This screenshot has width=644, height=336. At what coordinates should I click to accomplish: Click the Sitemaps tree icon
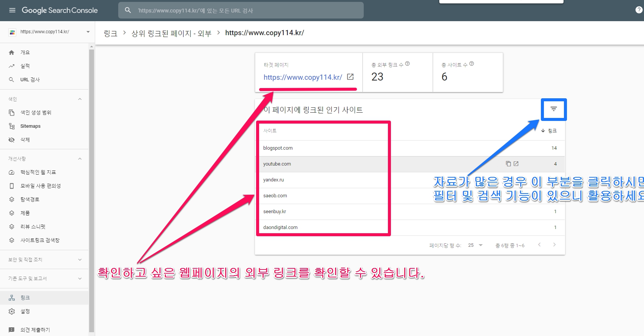coord(12,126)
